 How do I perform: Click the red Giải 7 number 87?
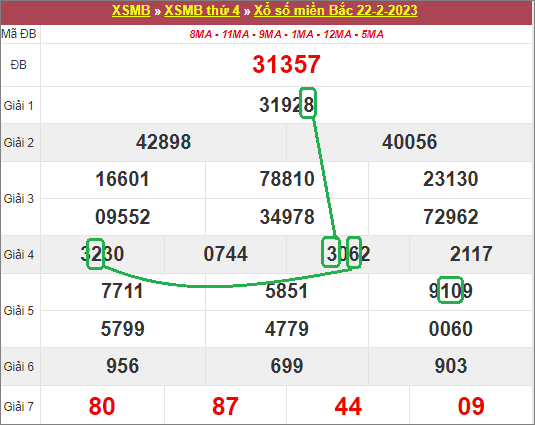[x=225, y=406]
